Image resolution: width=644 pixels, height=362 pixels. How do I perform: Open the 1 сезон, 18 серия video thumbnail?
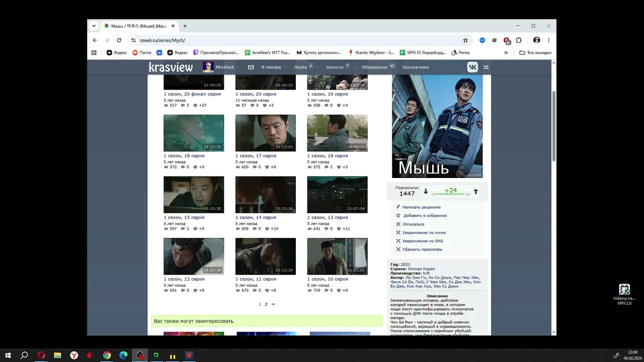pos(194,133)
